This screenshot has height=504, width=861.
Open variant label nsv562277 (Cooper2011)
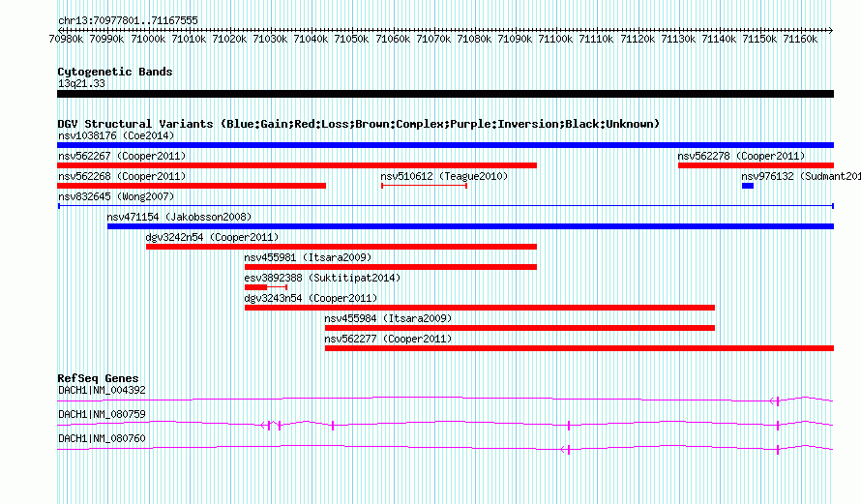(x=388, y=339)
